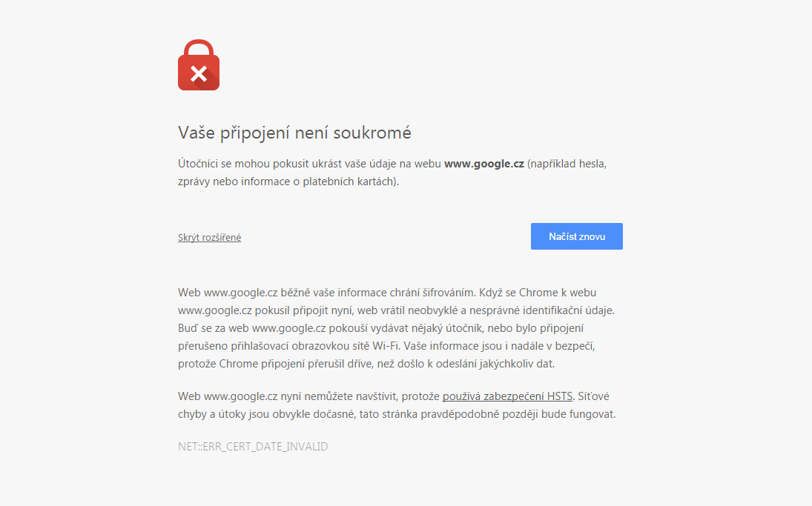
Task: Click heading 'Vaše připojení není soukromé'
Action: click(x=294, y=133)
